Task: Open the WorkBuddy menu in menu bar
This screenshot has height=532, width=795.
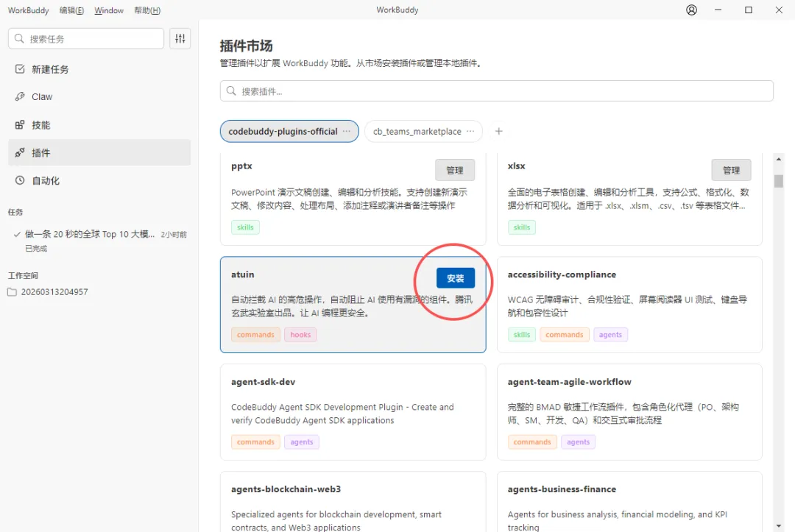Action: tap(29, 10)
